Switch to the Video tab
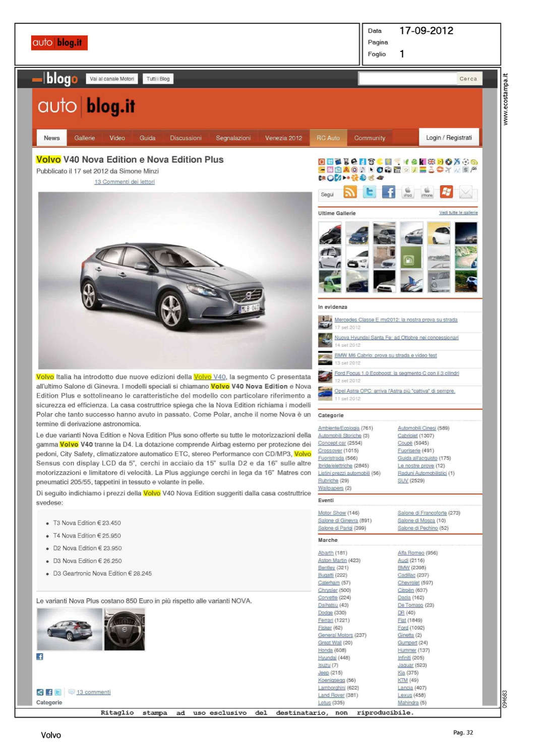Image resolution: width=539 pixels, height=756 pixels. tap(117, 138)
